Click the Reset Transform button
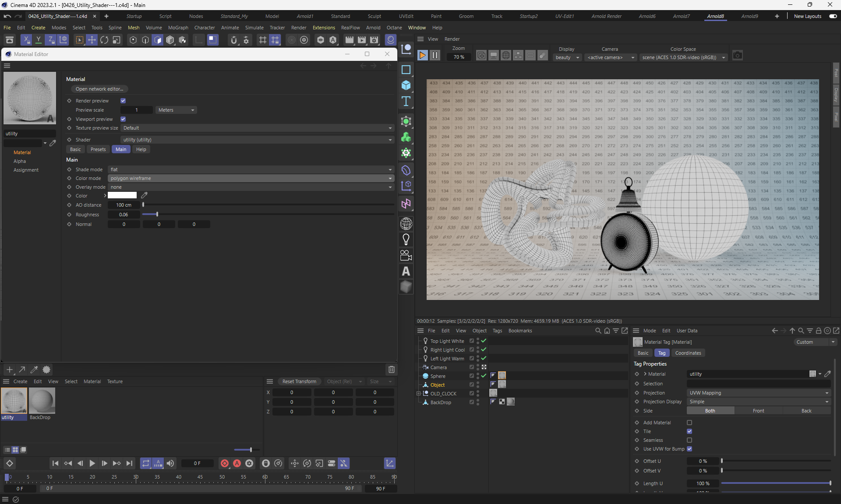Image resolution: width=841 pixels, height=504 pixels. [299, 381]
